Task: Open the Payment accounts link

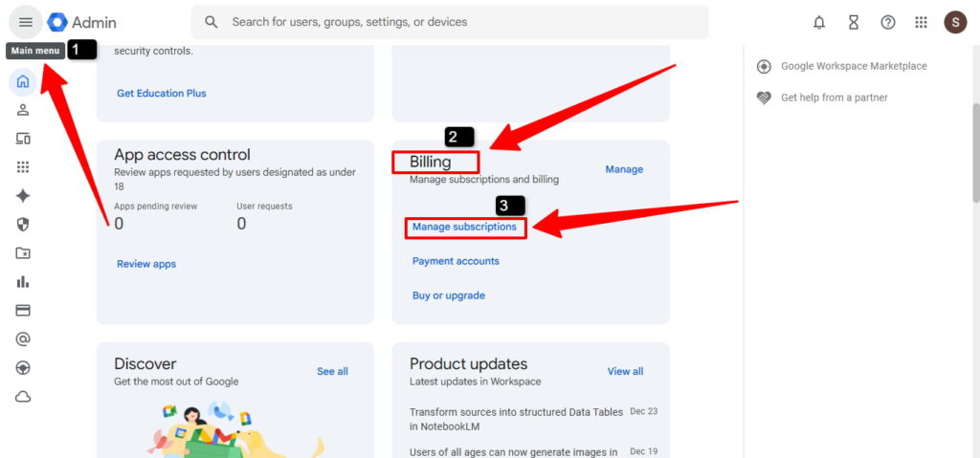Action: (x=456, y=261)
